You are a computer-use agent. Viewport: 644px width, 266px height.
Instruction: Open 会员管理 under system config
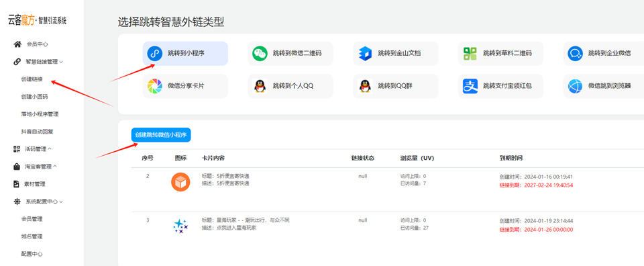coord(32,219)
